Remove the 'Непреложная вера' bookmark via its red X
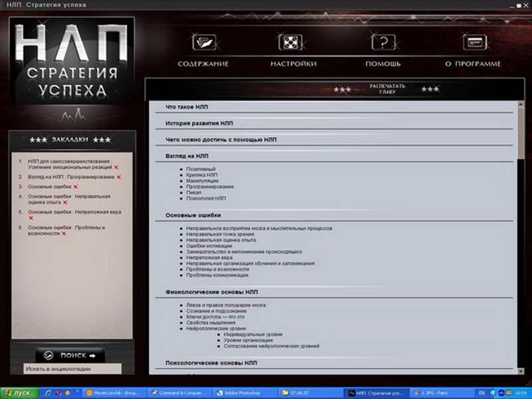This screenshot has width=532, height=399. 31,217
